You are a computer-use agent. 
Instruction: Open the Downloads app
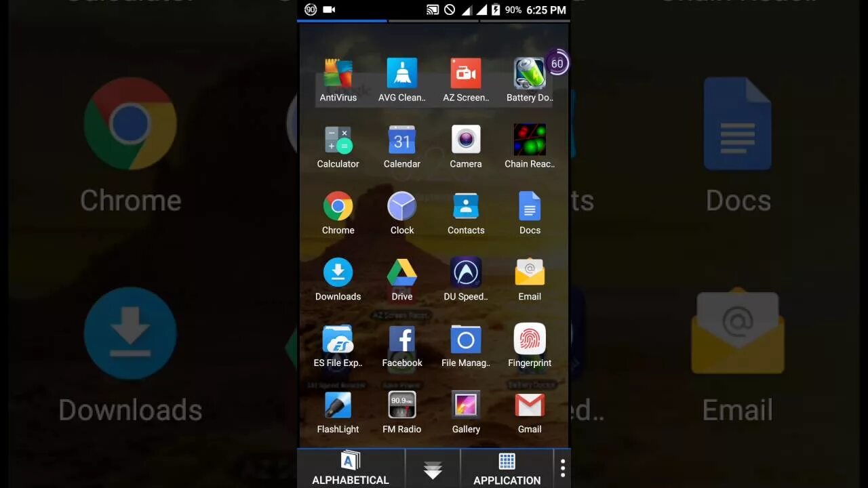[338, 279]
